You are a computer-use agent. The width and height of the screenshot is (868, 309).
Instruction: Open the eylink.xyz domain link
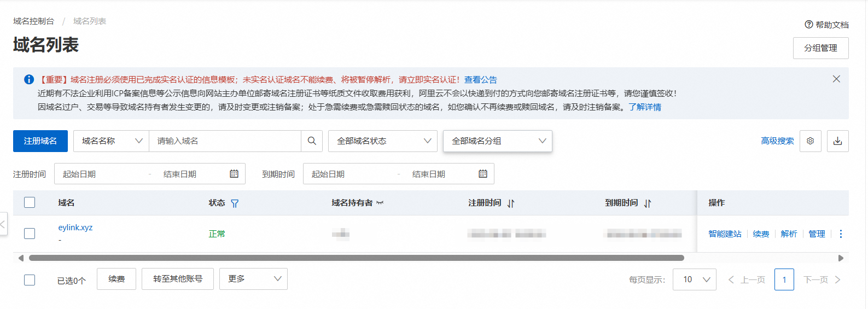75,228
